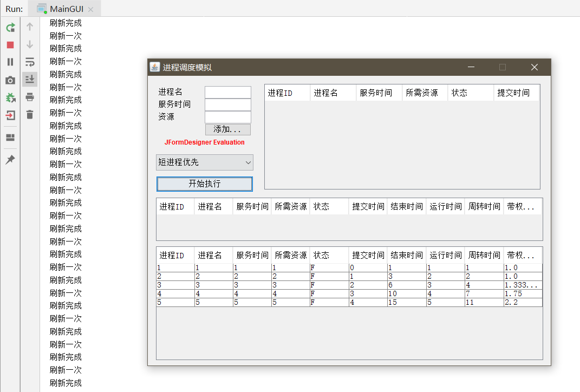Select the process row with ID 1
Viewport: 580px width, 392px height.
pos(349,267)
